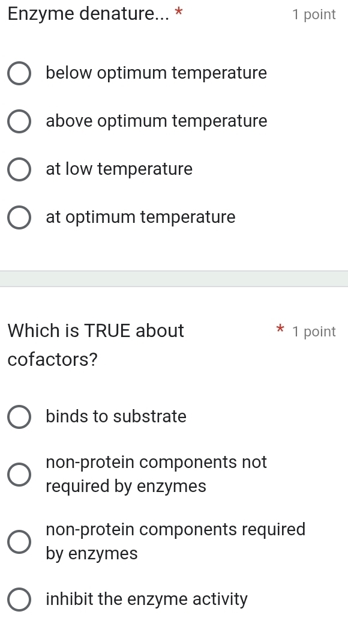
Task: Click the required asterisk beside "Enzyme denature..."
Action: (x=178, y=13)
